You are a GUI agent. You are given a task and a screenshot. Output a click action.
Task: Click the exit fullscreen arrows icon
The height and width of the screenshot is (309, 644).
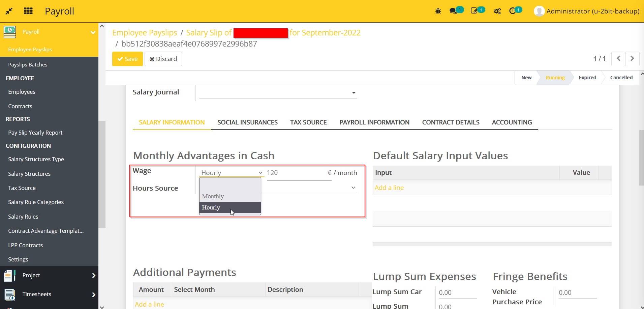[9, 11]
